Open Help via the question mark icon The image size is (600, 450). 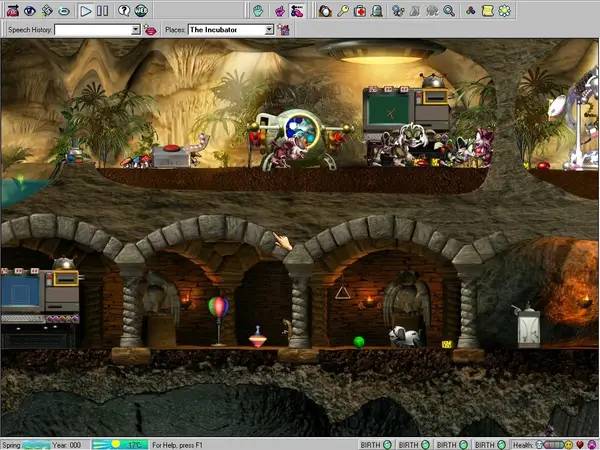123,10
